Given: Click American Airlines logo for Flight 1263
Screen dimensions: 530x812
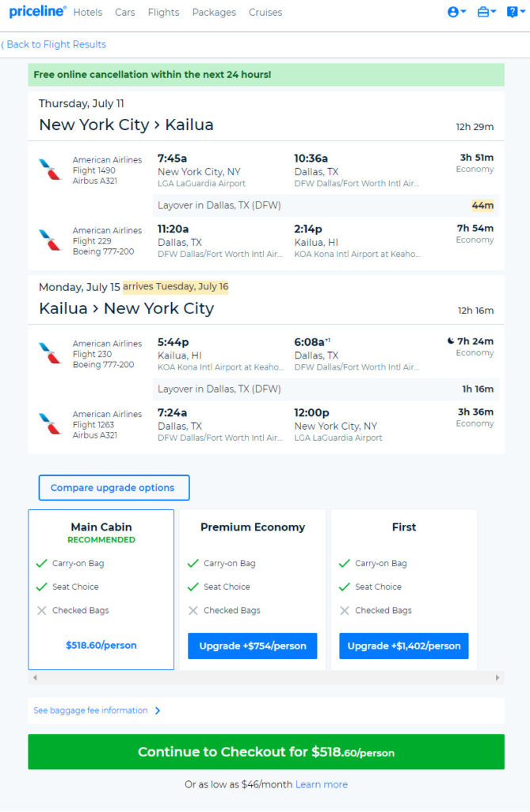Looking at the screenshot, I should 50,423.
